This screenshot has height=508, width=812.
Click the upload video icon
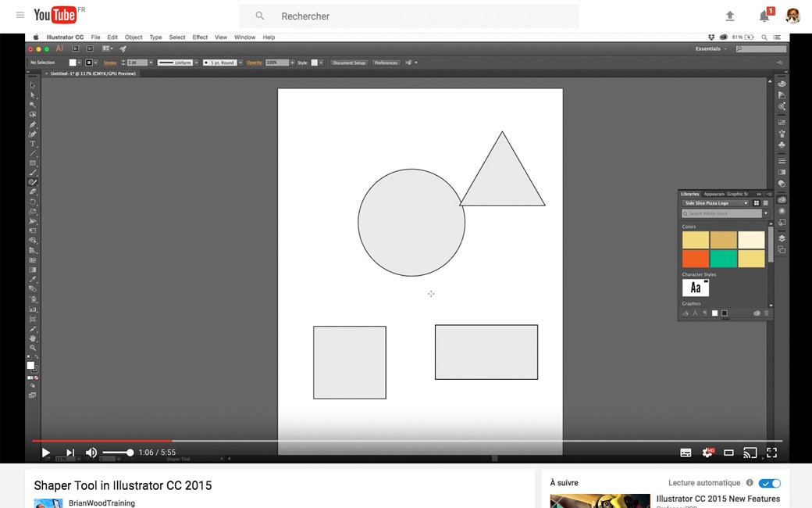tap(730, 16)
